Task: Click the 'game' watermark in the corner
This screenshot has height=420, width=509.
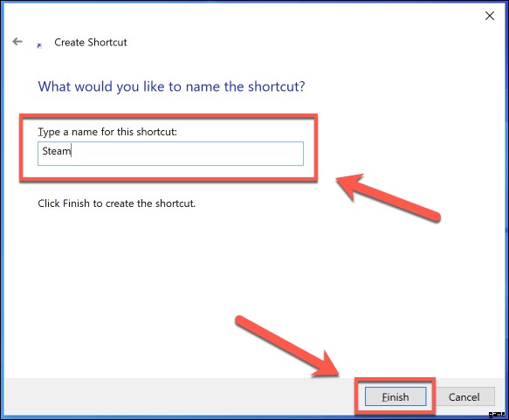Action: pyautogui.click(x=496, y=414)
